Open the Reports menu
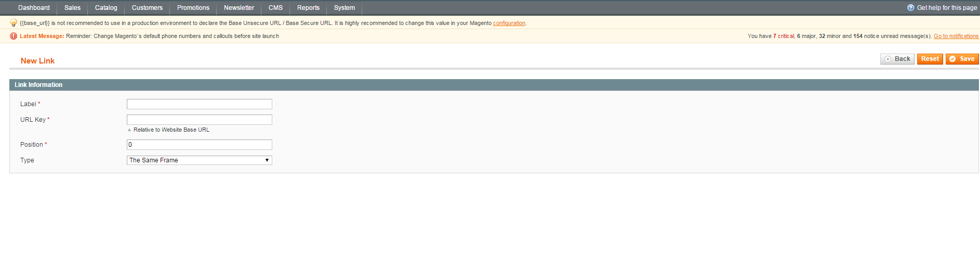The width and height of the screenshot is (980, 254). 308,8
